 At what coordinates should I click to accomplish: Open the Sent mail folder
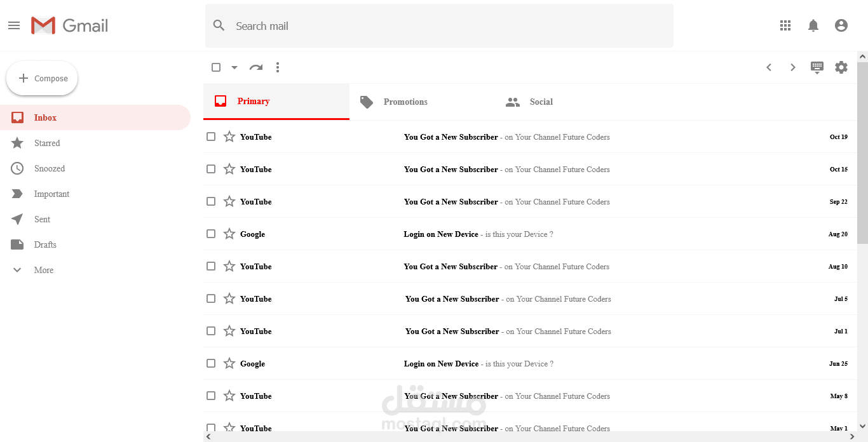point(42,219)
